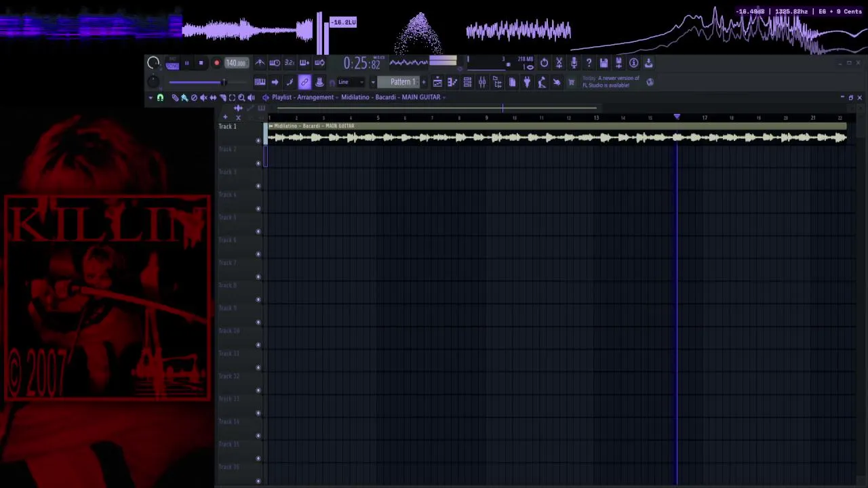The height and width of the screenshot is (488, 868).
Task: Toggle Pattern/Song mode switch
Action: click(172, 63)
